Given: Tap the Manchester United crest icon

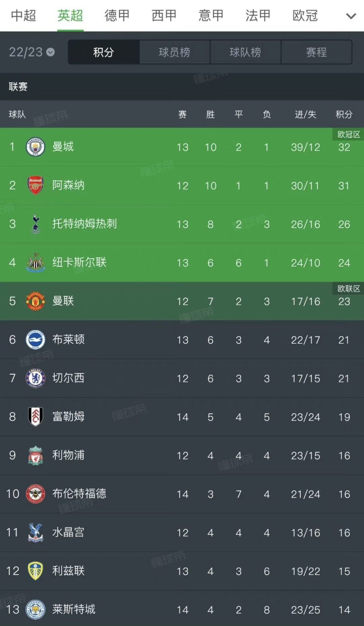Looking at the screenshot, I should pos(35,301).
